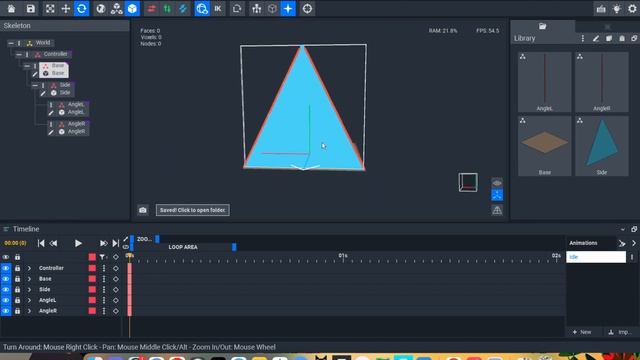Click the highlighted white cube icon
This screenshot has width=640, height=360.
(132, 9)
